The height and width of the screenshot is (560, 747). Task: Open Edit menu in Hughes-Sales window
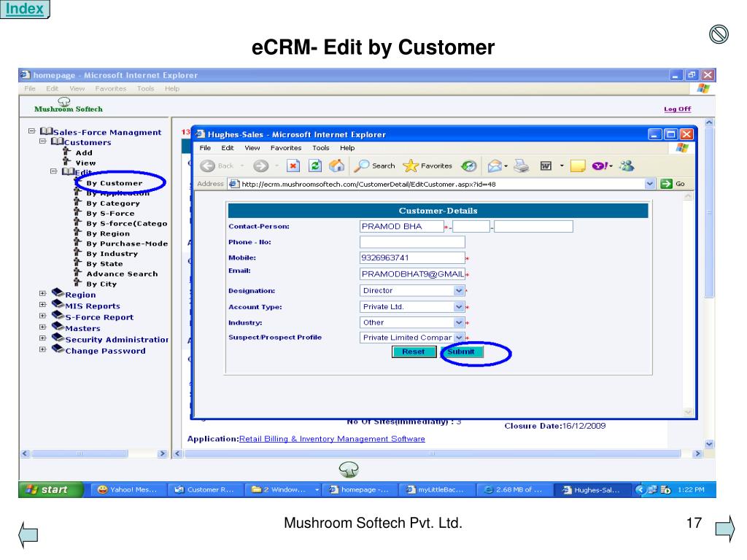[228, 148]
